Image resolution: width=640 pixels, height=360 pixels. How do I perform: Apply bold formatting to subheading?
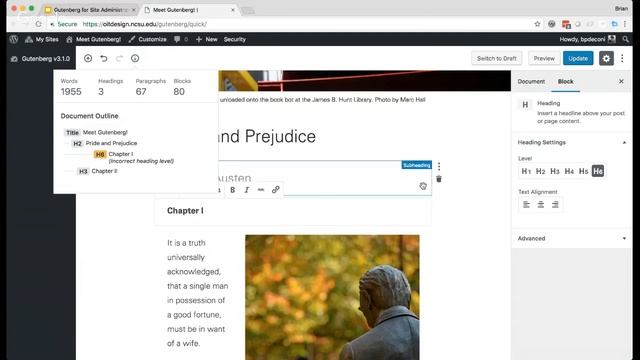pyautogui.click(x=232, y=190)
